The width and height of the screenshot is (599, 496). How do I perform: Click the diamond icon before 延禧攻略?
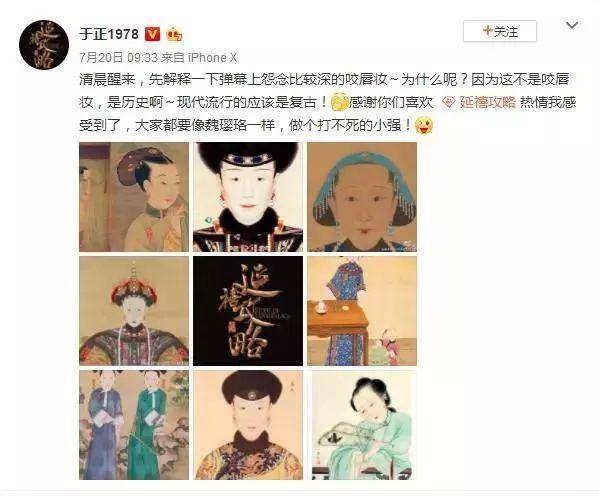click(x=448, y=102)
